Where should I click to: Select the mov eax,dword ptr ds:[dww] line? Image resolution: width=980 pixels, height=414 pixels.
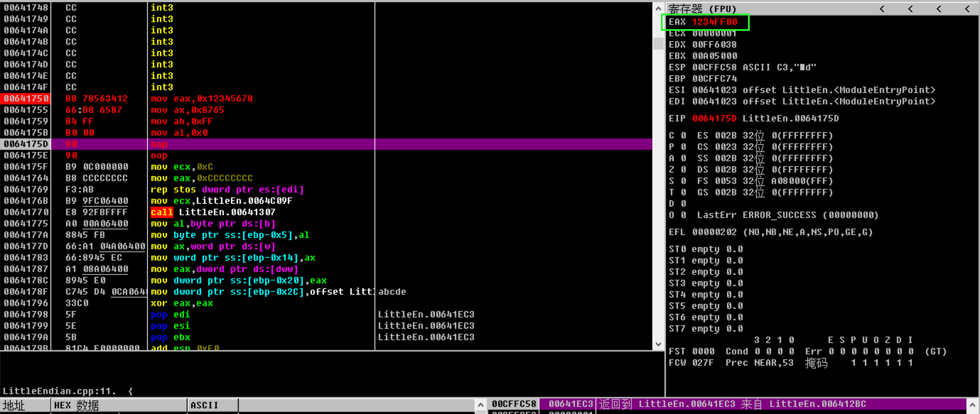click(225, 269)
